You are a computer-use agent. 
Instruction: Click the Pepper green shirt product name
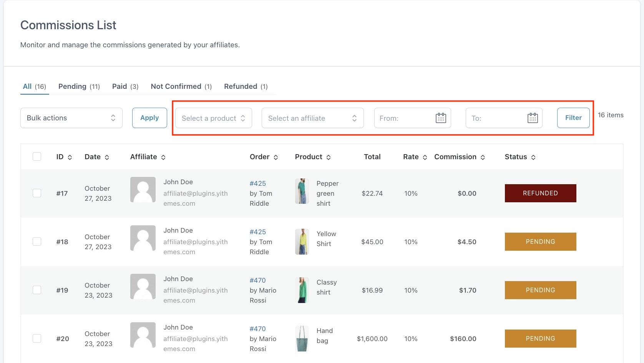point(327,193)
